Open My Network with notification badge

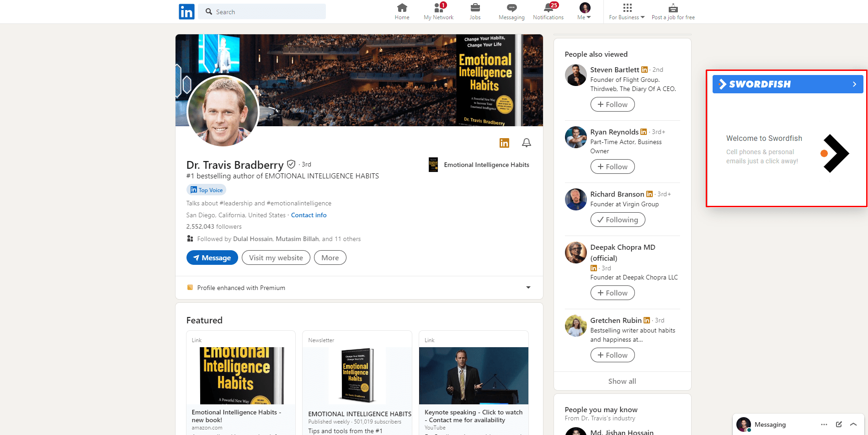click(438, 8)
